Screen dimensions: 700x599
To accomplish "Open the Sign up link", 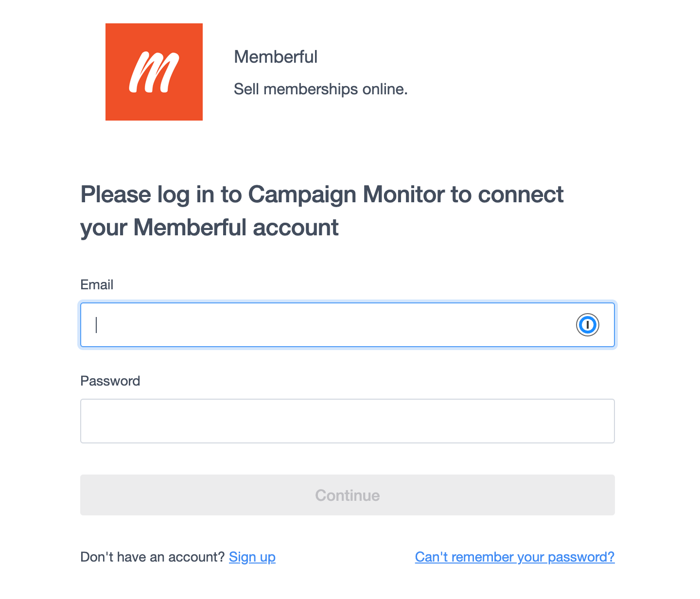I will tap(252, 557).
